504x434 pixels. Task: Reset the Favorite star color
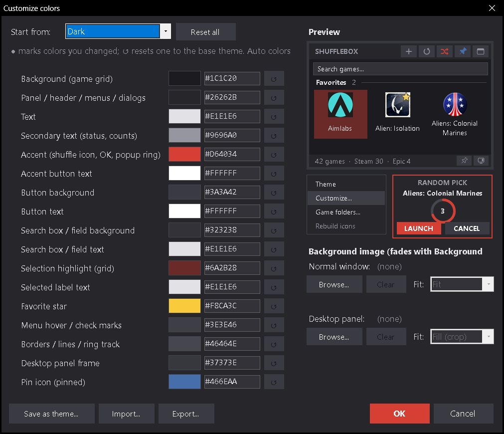click(274, 306)
